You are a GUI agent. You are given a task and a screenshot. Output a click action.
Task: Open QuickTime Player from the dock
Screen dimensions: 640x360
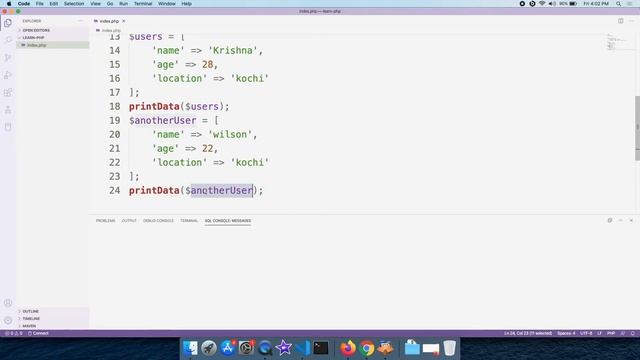[265, 348]
